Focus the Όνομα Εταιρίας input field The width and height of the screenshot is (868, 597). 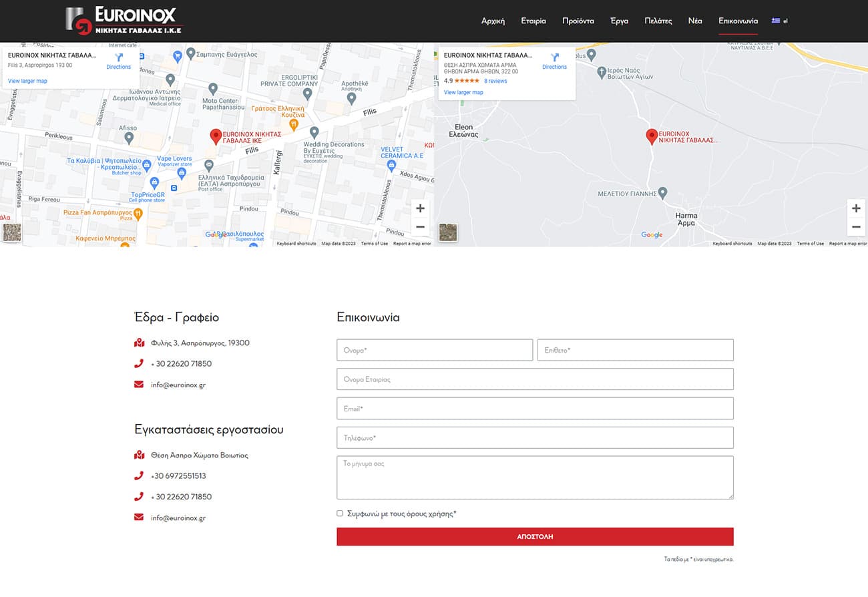click(x=535, y=379)
